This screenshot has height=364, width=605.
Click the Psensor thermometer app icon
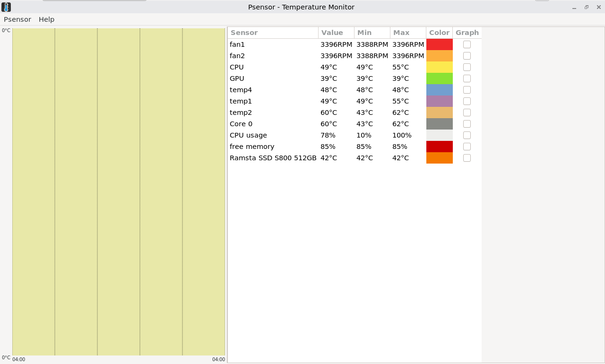(x=6, y=7)
